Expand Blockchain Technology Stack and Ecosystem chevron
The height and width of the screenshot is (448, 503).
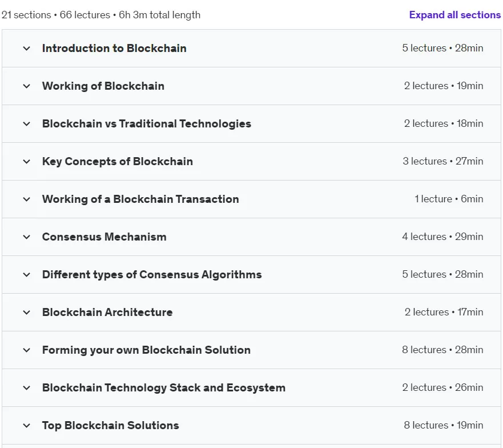coord(27,388)
